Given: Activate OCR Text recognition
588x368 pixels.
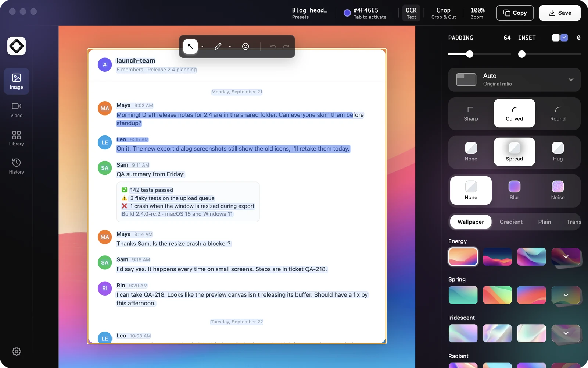Looking at the screenshot, I should click(411, 13).
